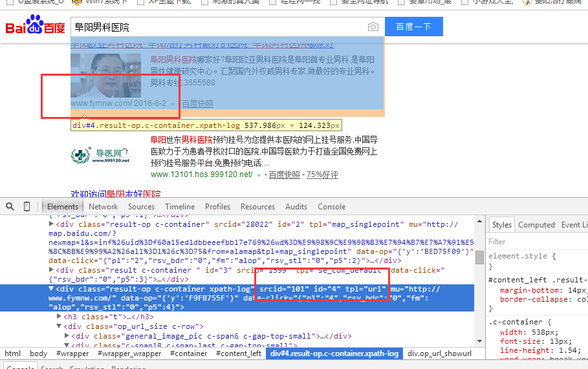
Task: Click the Baidu logo
Action: pos(35,25)
